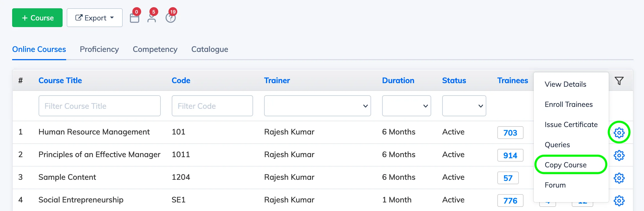Choose Copy Course from the menu
The image size is (644, 211).
(566, 165)
